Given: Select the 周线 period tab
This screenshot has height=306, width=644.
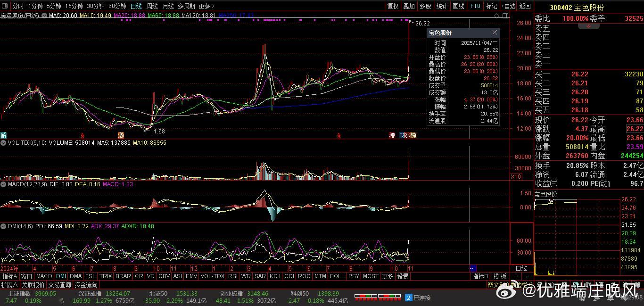Looking at the screenshot, I should pos(152,6).
